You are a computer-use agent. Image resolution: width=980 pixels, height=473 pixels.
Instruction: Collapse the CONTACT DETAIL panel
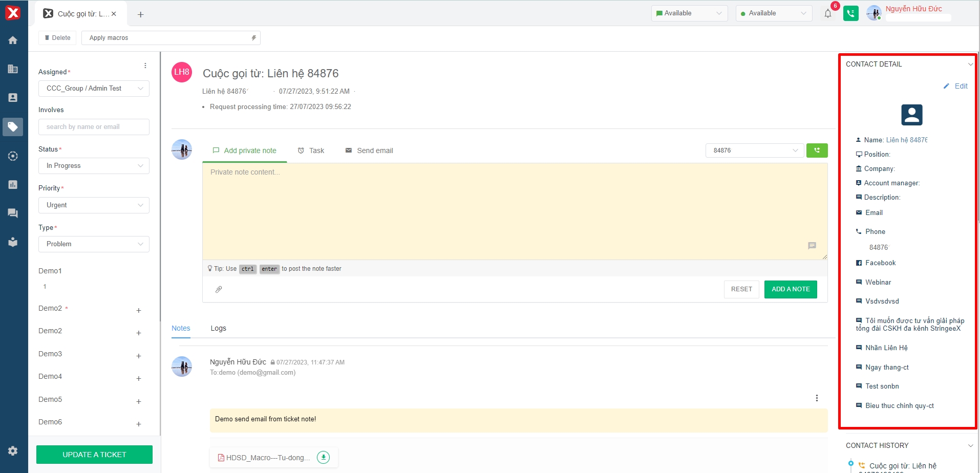[x=970, y=64]
